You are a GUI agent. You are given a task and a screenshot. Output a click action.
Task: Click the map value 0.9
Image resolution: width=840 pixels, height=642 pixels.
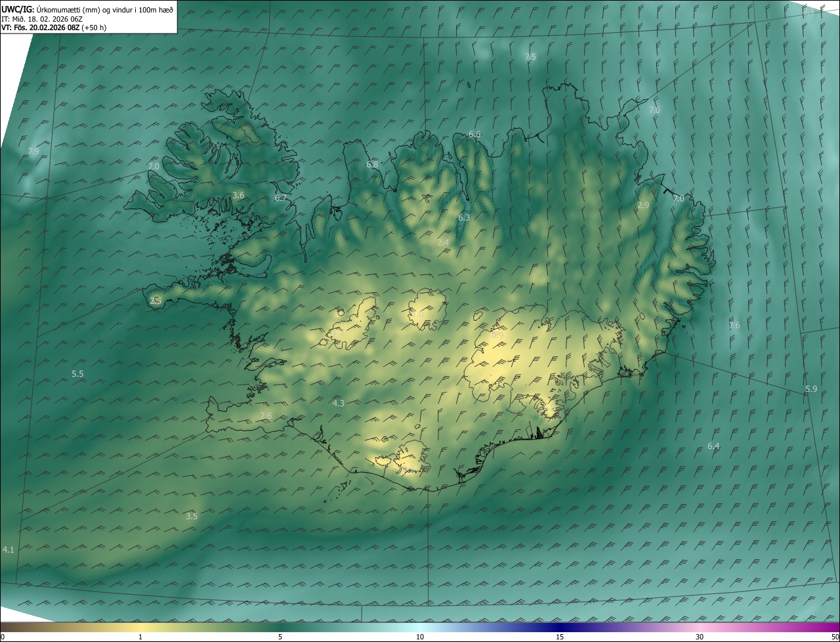(497, 335)
